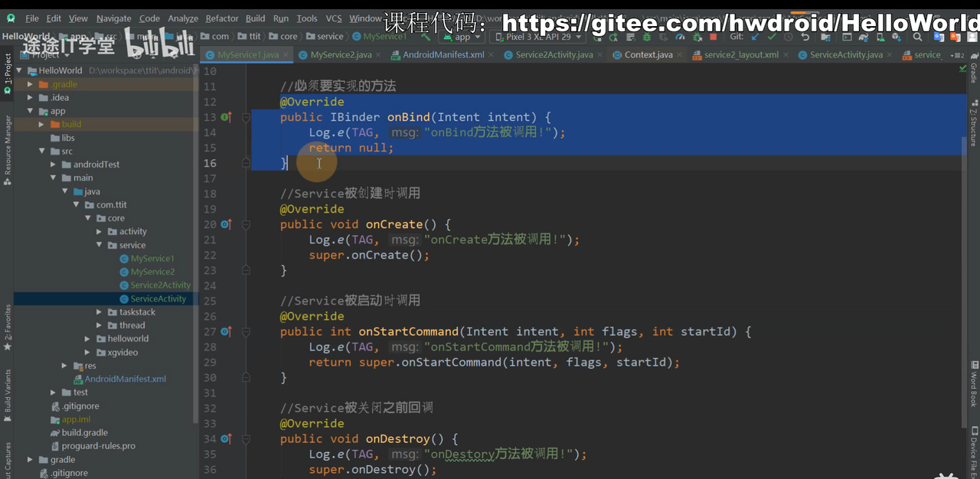Click the editor vertical scrollbar thumb
The image size is (980, 479).
(963, 282)
